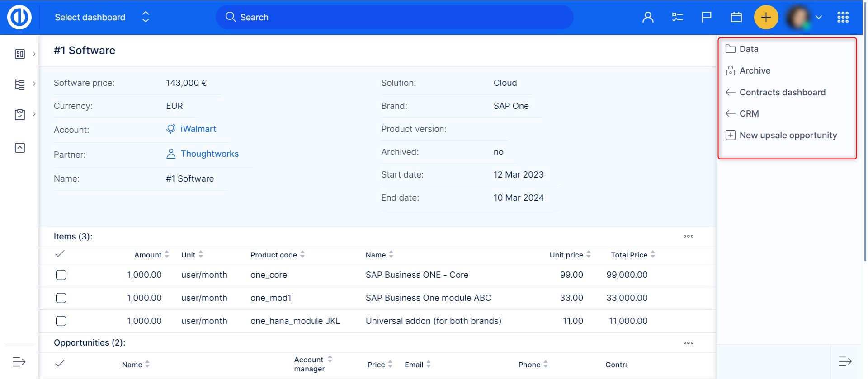The height and width of the screenshot is (379, 868).
Task: Open the calendar icon in header
Action: point(736,17)
